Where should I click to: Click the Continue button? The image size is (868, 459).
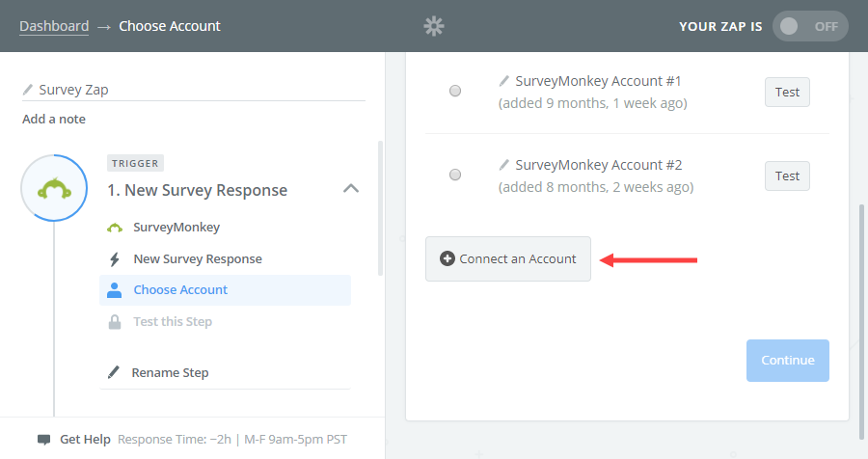pyautogui.click(x=788, y=361)
